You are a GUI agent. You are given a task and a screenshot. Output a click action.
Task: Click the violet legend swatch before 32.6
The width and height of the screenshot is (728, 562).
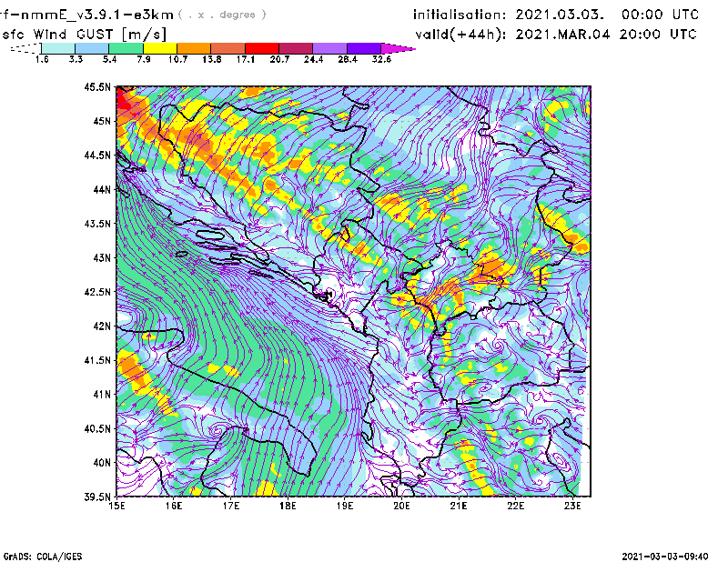364,48
